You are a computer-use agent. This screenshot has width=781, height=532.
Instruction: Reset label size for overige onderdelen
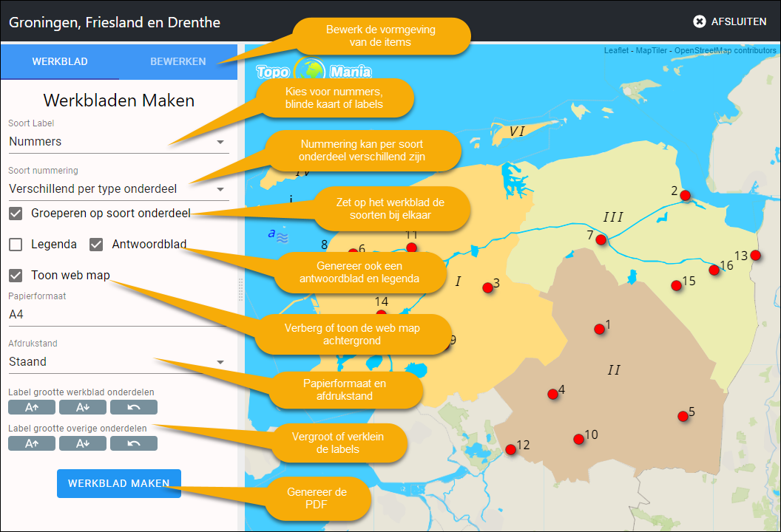pyautogui.click(x=133, y=443)
